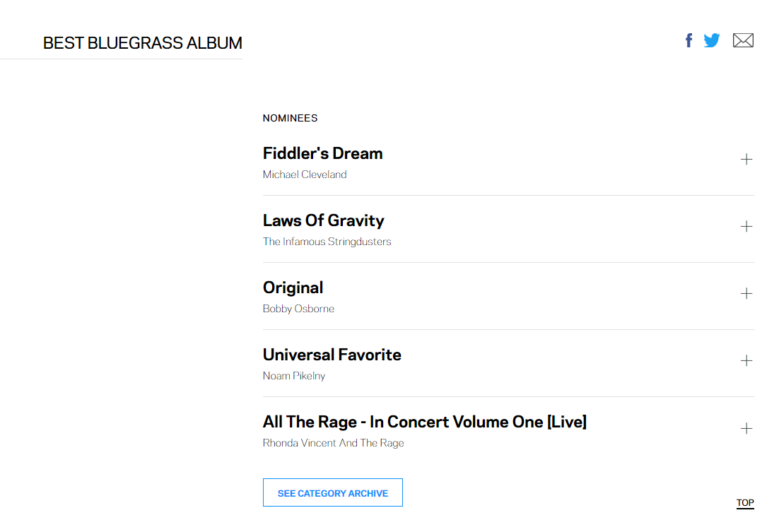This screenshot has width=779, height=532.
Task: Click the email envelope share icon
Action: pyautogui.click(x=743, y=40)
